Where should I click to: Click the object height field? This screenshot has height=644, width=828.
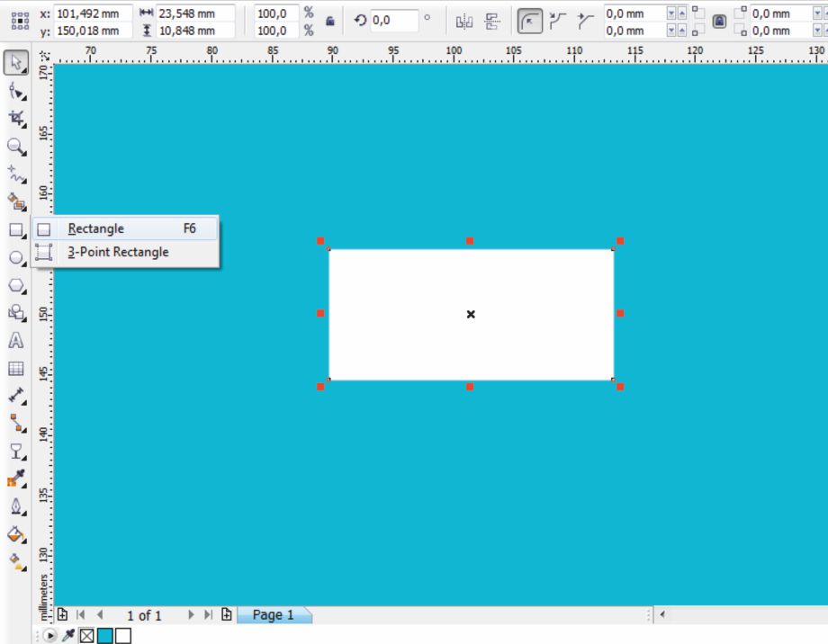click(x=195, y=31)
